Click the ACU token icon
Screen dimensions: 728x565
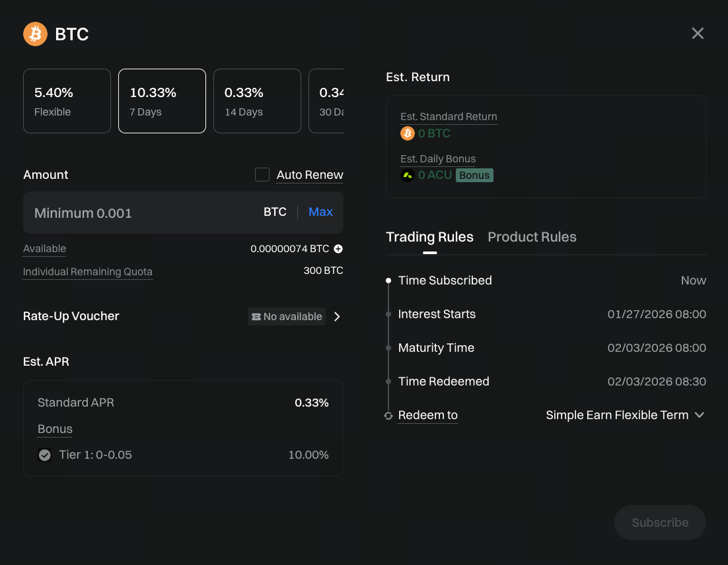tap(408, 175)
